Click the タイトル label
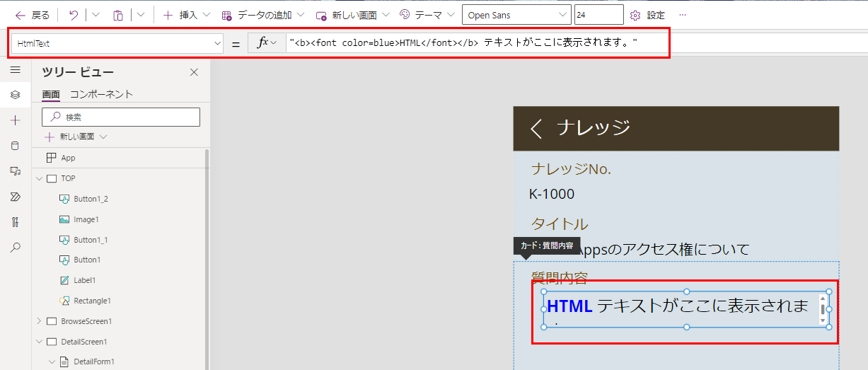868x370 pixels. 560,224
